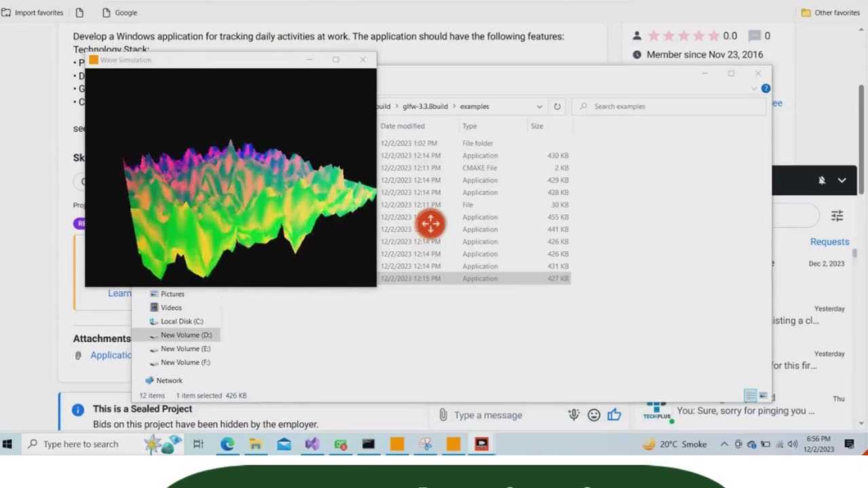Open the Other favorites folder

tap(830, 13)
